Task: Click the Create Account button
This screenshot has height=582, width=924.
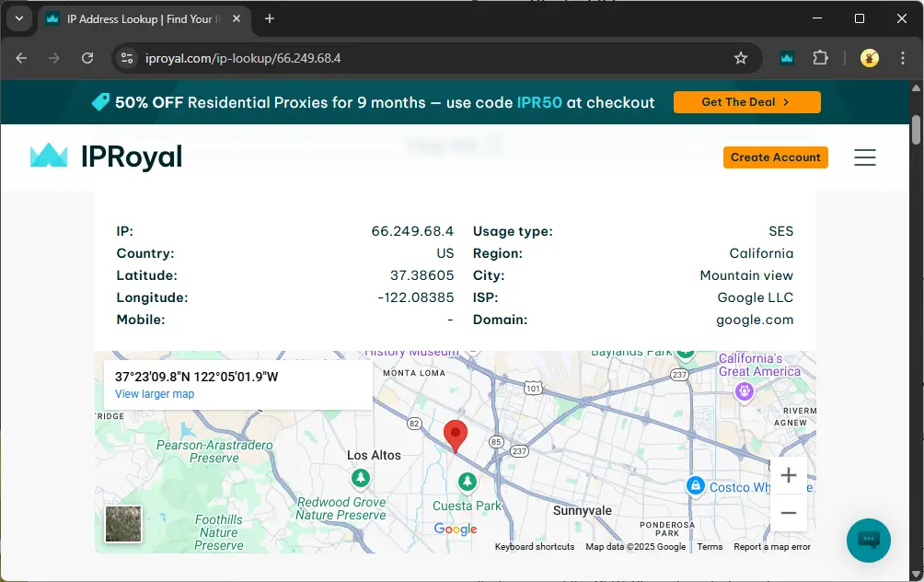Action: pyautogui.click(x=775, y=157)
